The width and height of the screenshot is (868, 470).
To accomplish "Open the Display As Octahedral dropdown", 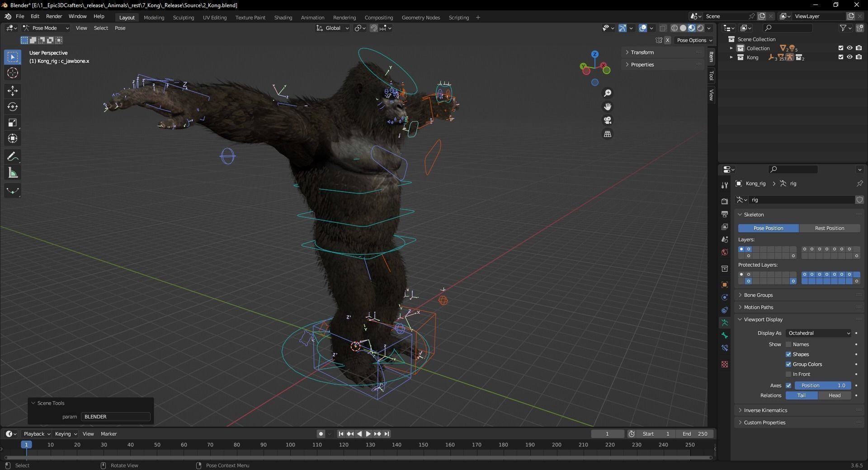I will (x=819, y=333).
